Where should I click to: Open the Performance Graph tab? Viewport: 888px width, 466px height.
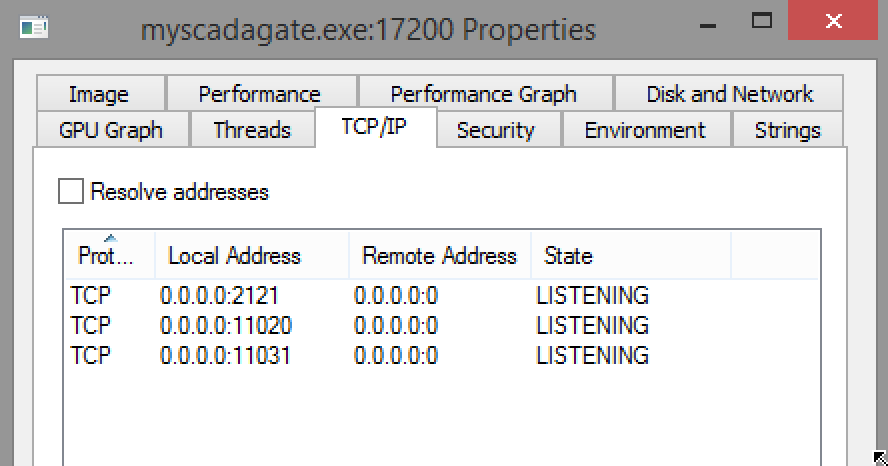(x=485, y=93)
